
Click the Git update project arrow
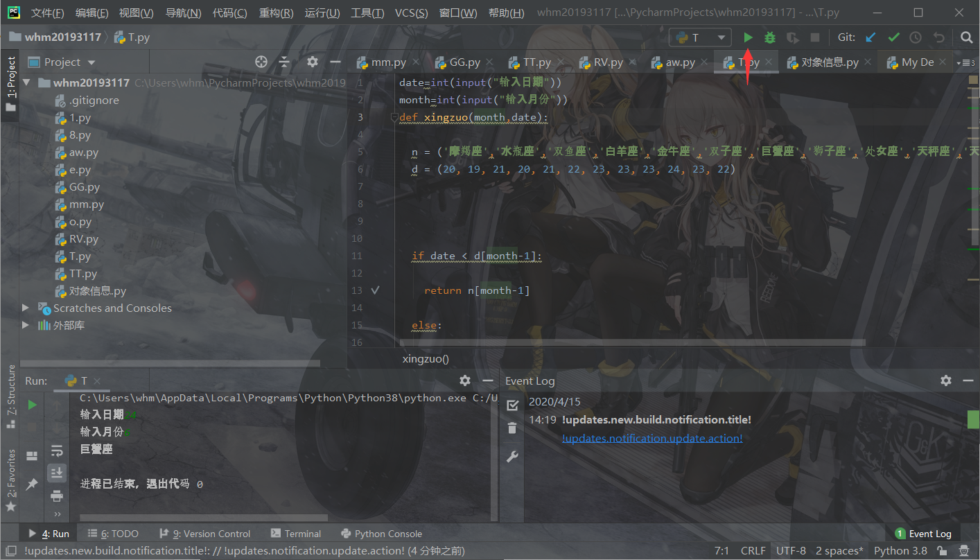click(x=870, y=37)
